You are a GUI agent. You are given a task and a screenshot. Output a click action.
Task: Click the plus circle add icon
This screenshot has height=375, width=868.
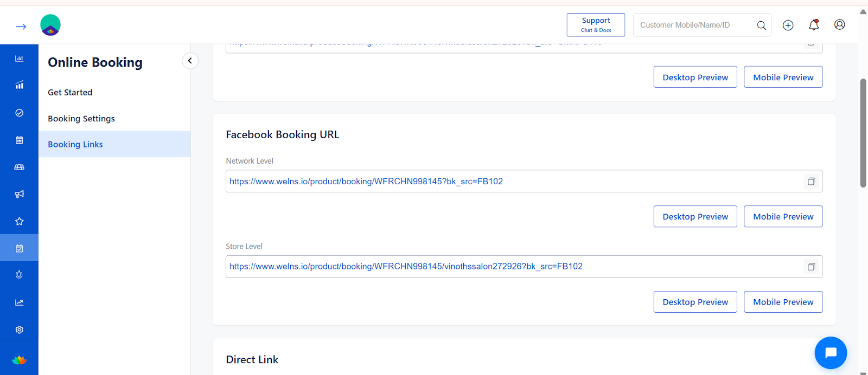tap(788, 25)
